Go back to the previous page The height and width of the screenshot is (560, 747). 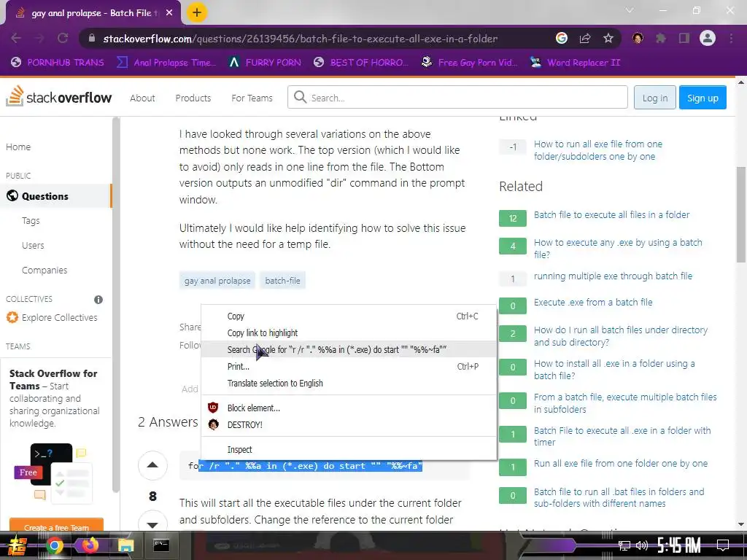pyautogui.click(x=16, y=39)
